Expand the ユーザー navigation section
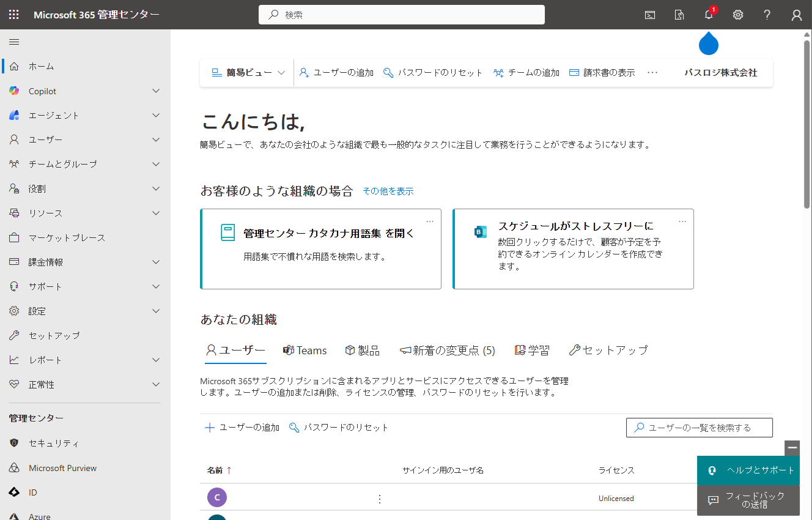This screenshot has height=520, width=812. click(156, 139)
